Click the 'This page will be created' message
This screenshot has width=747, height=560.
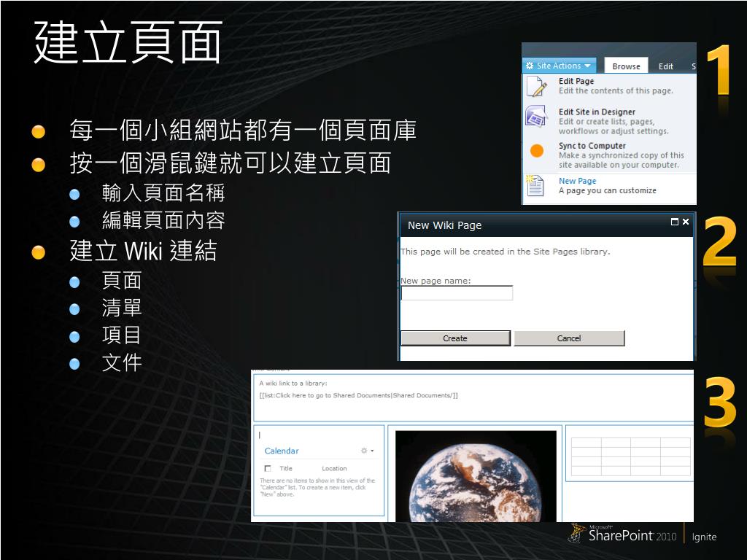click(506, 252)
